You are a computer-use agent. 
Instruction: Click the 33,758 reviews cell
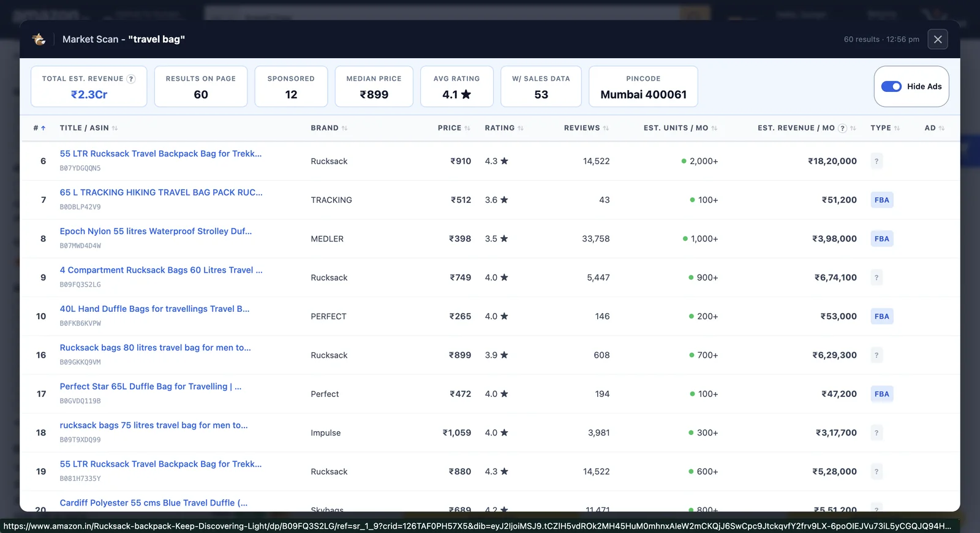pos(596,239)
